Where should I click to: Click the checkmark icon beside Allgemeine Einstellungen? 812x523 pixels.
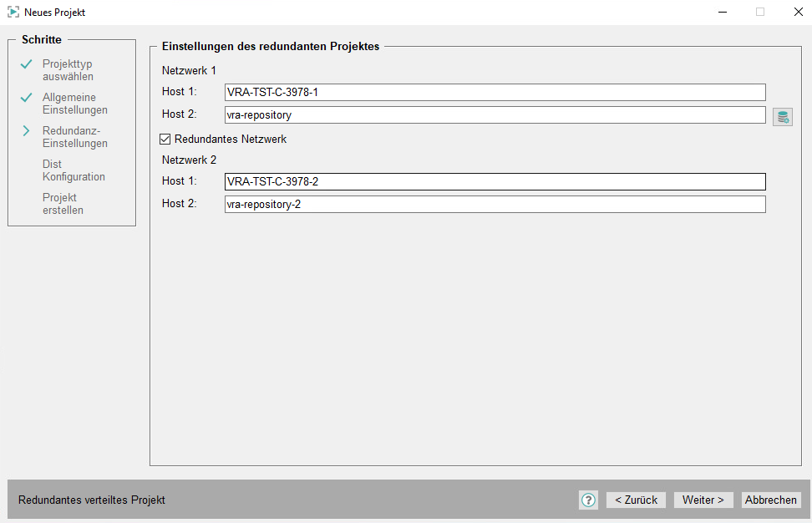click(x=26, y=98)
